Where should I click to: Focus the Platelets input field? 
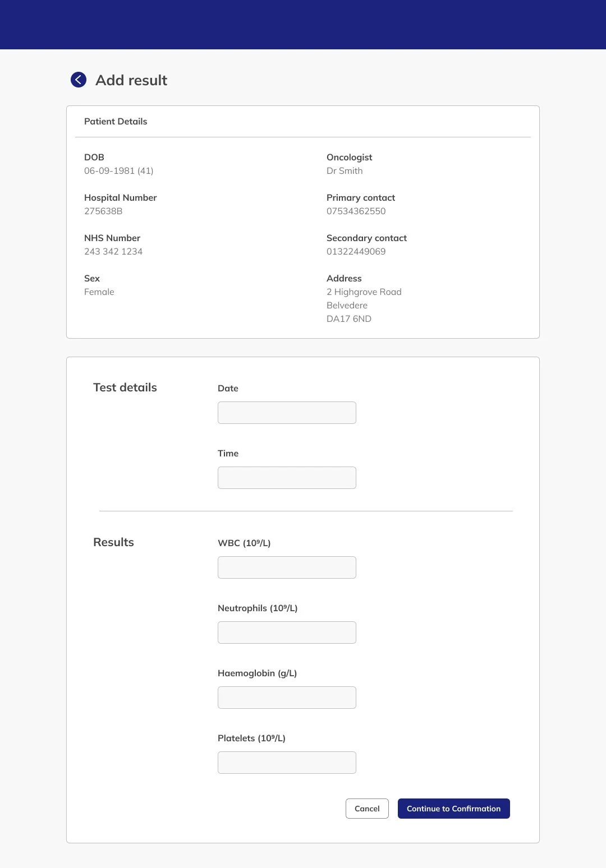point(287,763)
